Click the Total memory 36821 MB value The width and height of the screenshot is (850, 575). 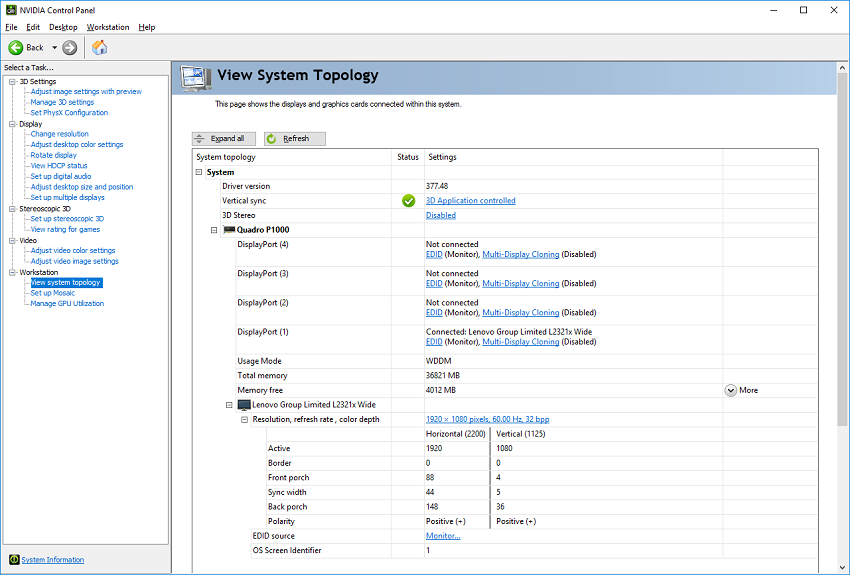point(443,376)
